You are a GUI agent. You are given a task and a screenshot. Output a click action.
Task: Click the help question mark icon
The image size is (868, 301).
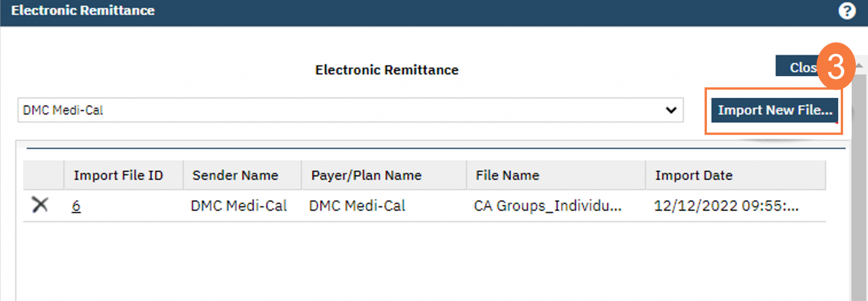(846, 11)
